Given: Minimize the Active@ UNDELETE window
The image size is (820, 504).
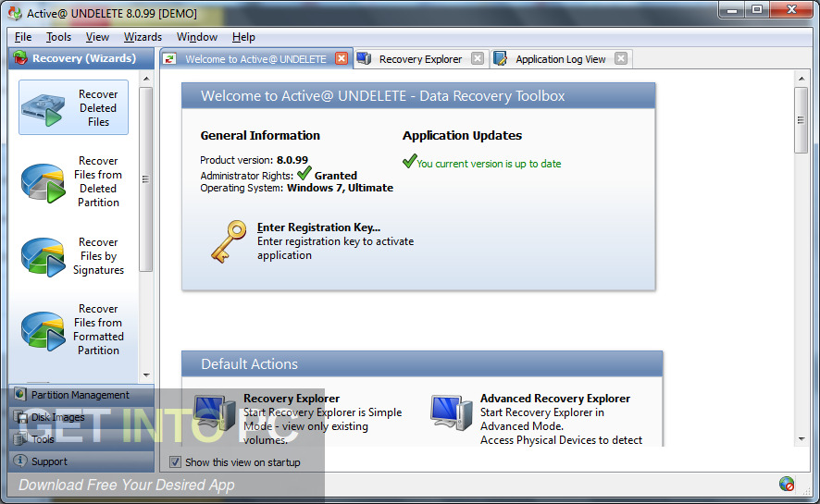Looking at the screenshot, I should 732,10.
